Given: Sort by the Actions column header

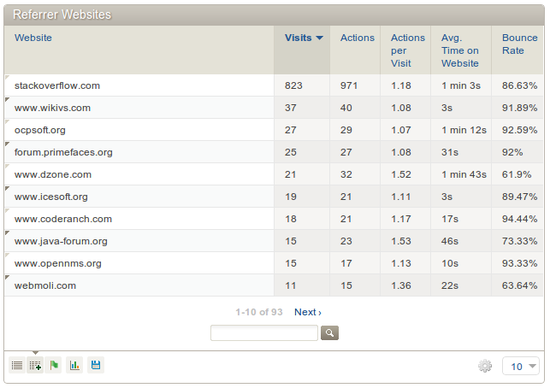Looking at the screenshot, I should [357, 38].
